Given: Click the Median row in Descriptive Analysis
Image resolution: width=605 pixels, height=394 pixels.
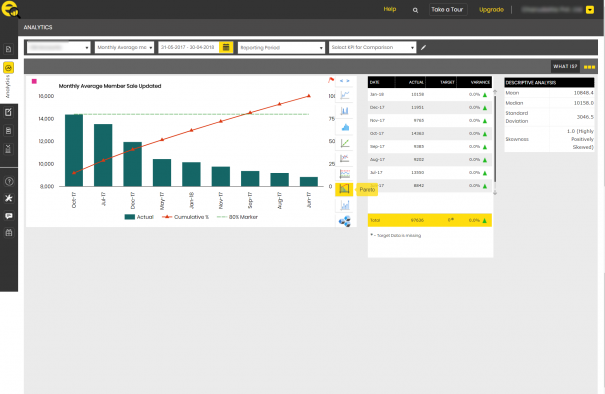Looking at the screenshot, I should tap(549, 103).
